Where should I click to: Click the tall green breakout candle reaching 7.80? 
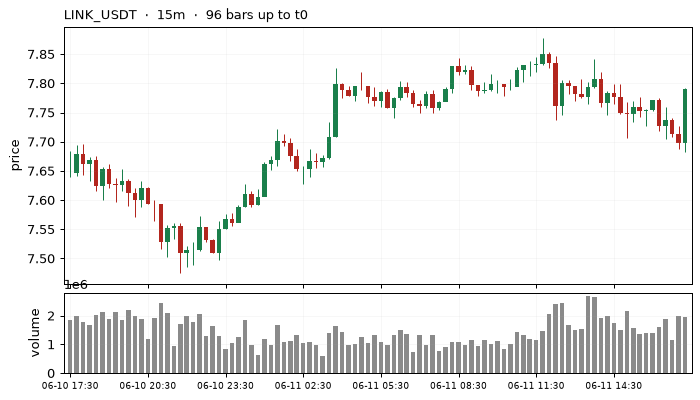[x=336, y=110]
